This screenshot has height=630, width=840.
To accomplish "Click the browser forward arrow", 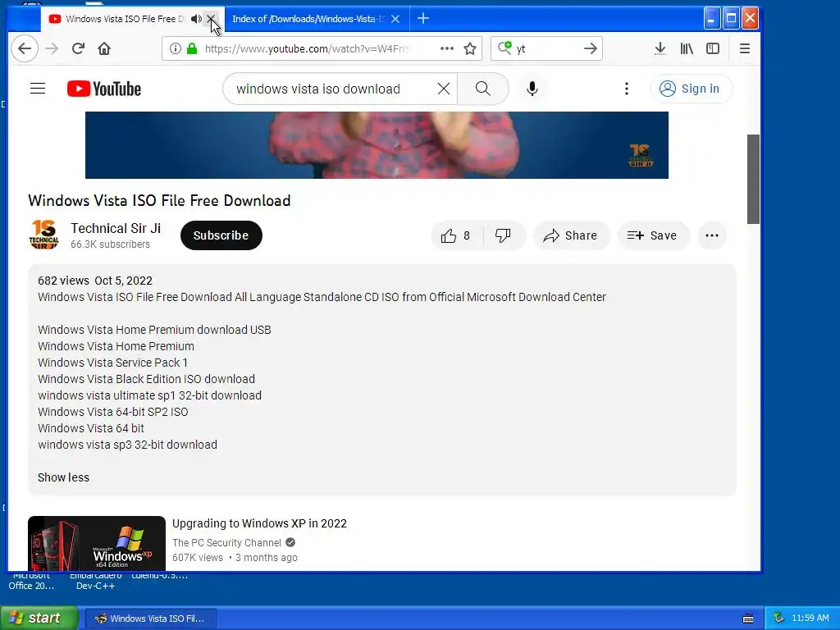I will [x=52, y=48].
